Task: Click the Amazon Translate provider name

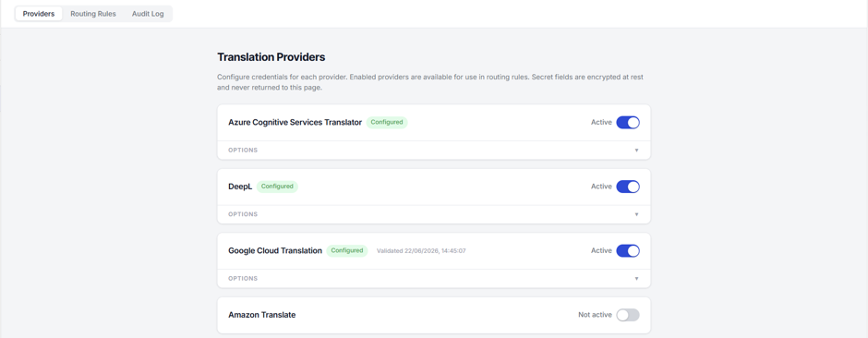Action: (262, 315)
